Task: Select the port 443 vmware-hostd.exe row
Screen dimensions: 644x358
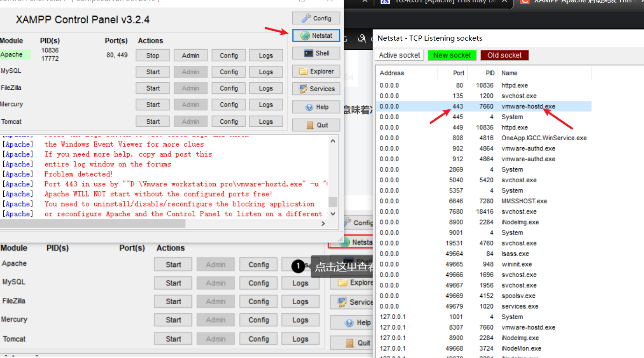Action: [x=483, y=106]
